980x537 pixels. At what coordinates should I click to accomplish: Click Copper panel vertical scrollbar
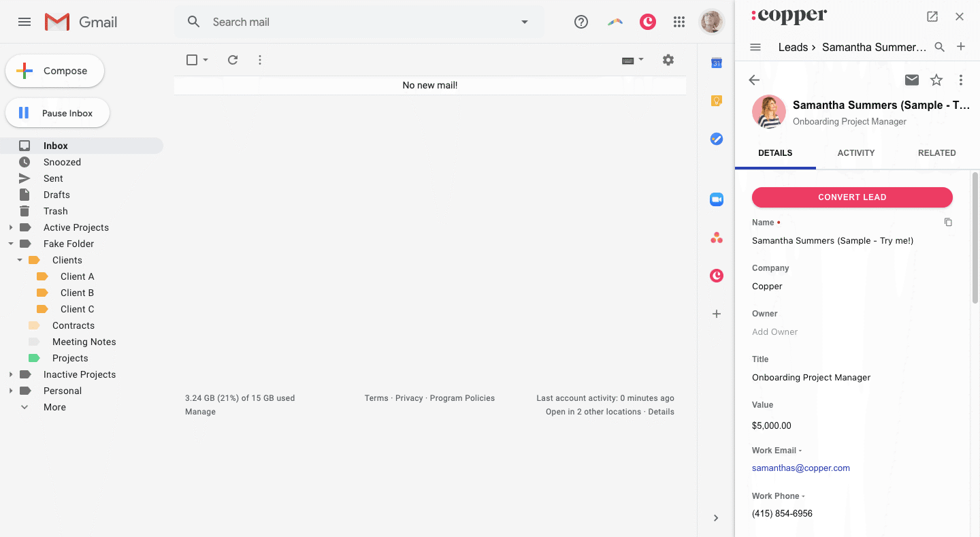975,238
